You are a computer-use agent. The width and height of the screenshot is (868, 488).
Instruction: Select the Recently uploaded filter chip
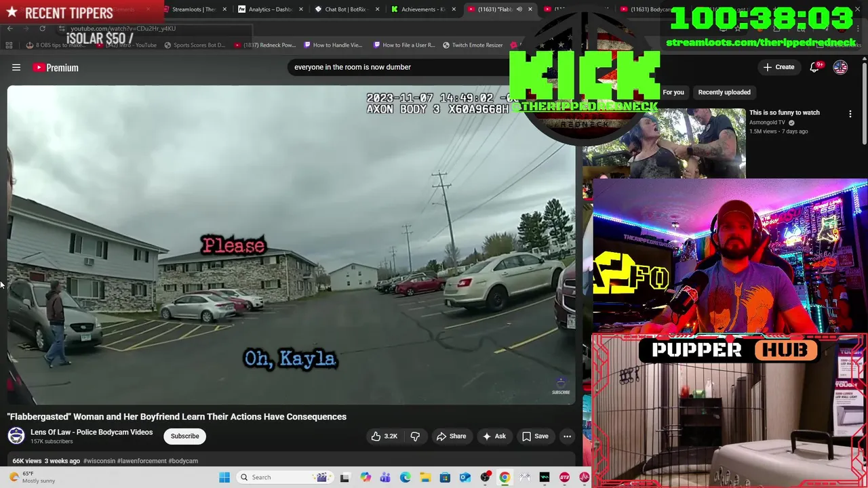pos(724,92)
